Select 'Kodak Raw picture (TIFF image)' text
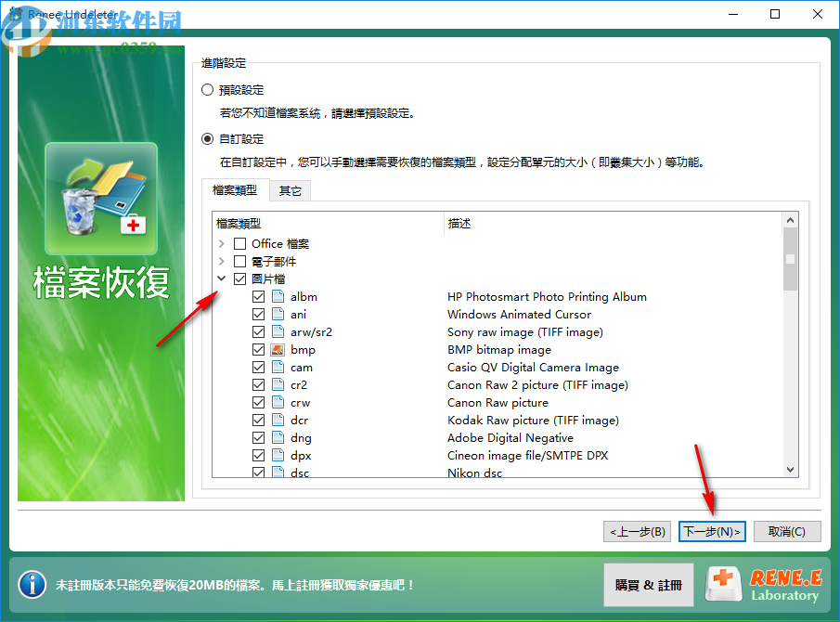 (533, 420)
